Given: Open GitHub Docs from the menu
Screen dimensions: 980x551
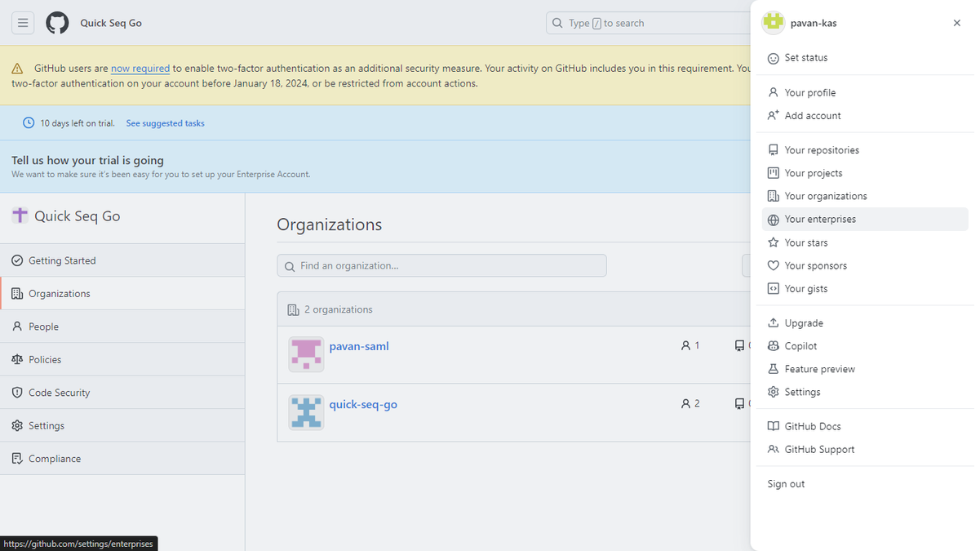Looking at the screenshot, I should point(865,426).
